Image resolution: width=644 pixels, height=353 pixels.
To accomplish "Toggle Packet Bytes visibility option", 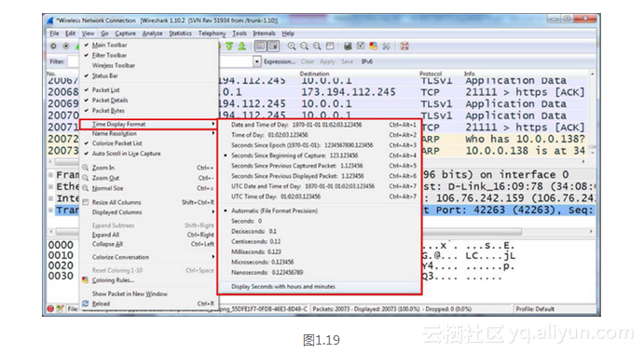I will pyautogui.click(x=149, y=111).
